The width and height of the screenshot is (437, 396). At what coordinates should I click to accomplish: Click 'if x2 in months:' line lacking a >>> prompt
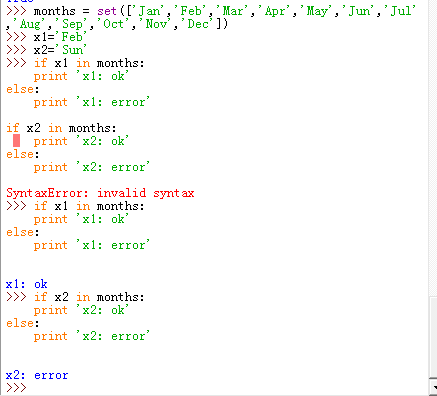61,128
